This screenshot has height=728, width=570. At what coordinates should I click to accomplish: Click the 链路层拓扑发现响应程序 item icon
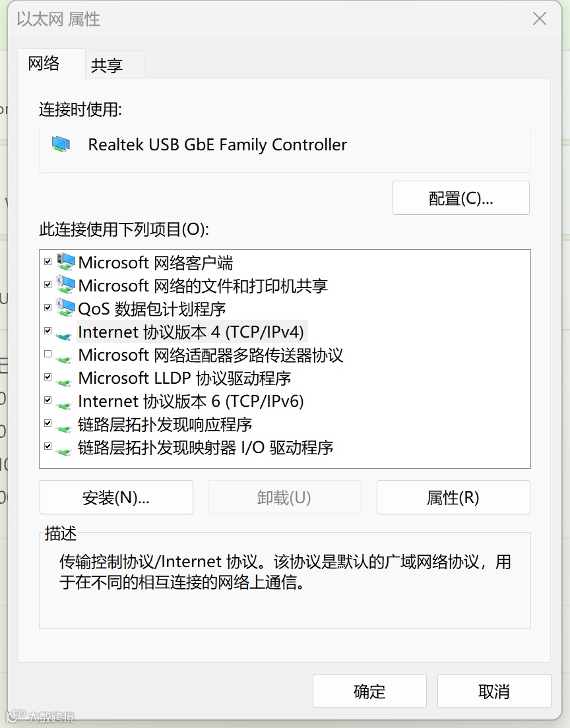[x=63, y=429]
